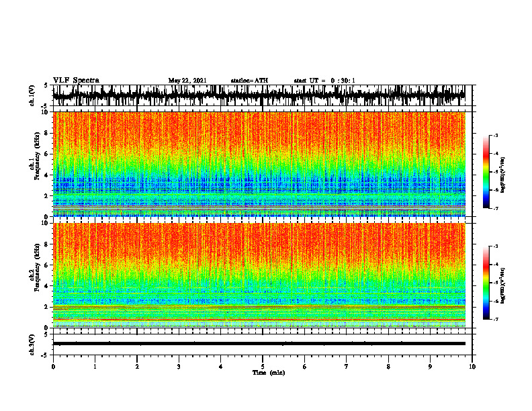532x411 pixels.
Task: Click the ch.2 frequency tick label "8"
Action: (46, 244)
